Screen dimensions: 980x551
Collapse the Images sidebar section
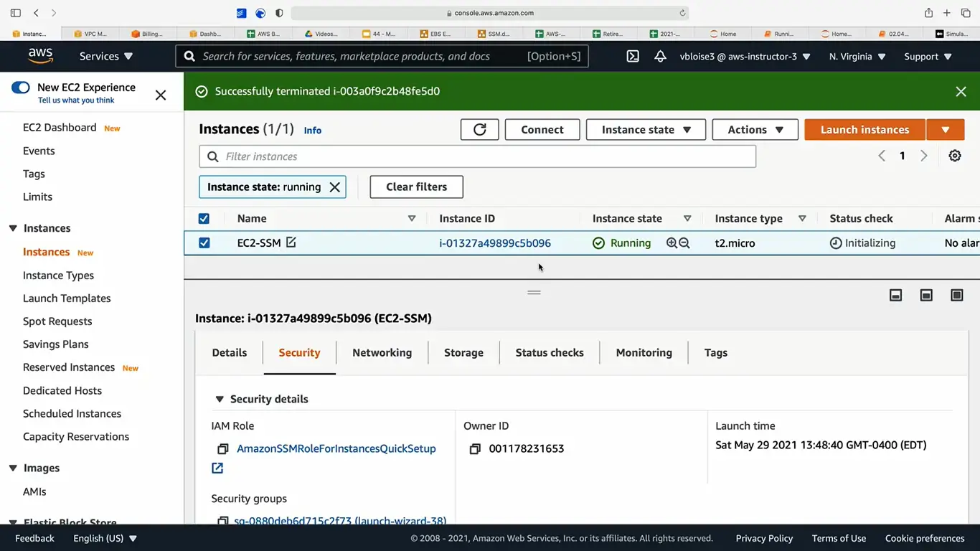[x=13, y=468]
